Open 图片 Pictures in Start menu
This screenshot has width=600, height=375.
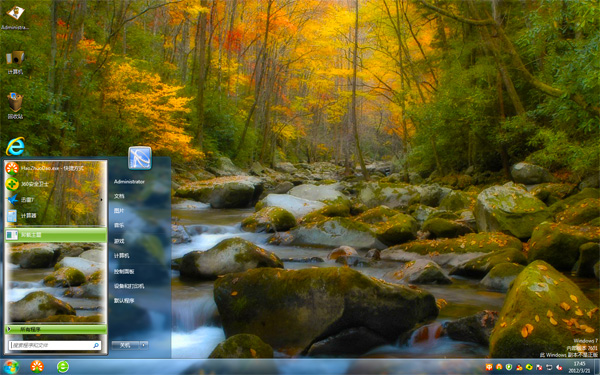pos(119,211)
